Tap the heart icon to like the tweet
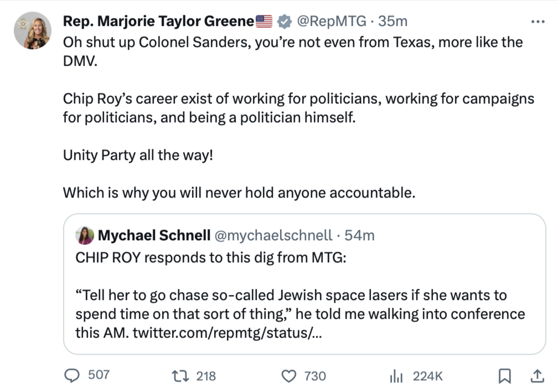This screenshot has width=558, height=392. pyautogui.click(x=289, y=375)
